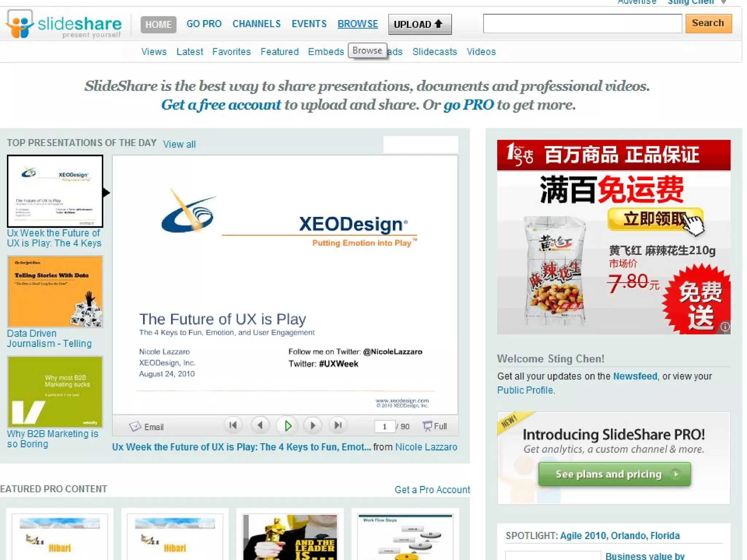
Task: Advance to next slide
Action: point(313,425)
